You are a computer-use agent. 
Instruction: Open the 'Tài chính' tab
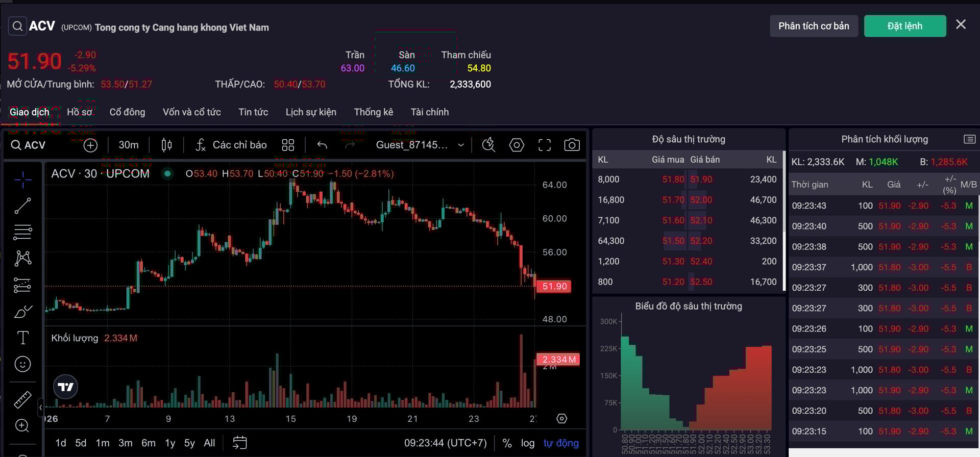[429, 112]
